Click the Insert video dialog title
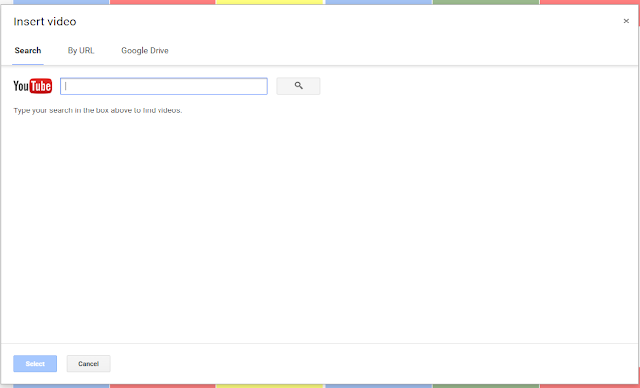The height and width of the screenshot is (388, 640). (x=45, y=22)
